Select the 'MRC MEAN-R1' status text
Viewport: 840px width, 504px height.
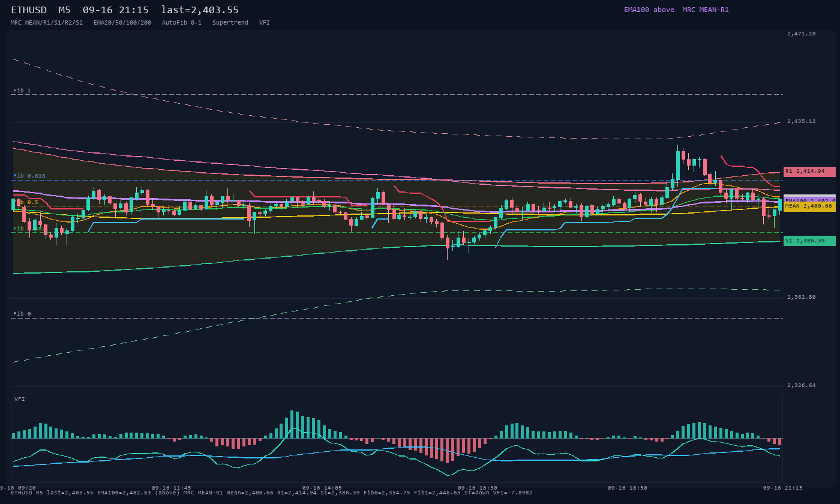coord(706,10)
